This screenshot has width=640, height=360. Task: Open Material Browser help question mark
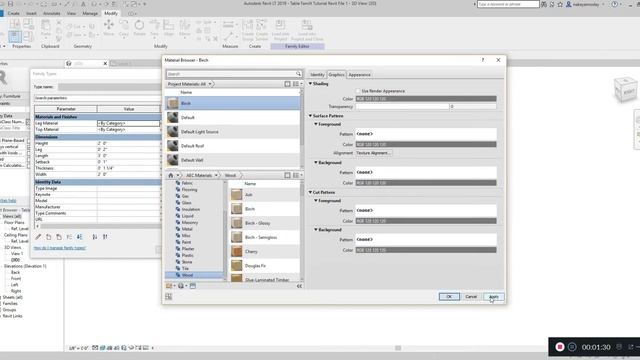coord(483,60)
